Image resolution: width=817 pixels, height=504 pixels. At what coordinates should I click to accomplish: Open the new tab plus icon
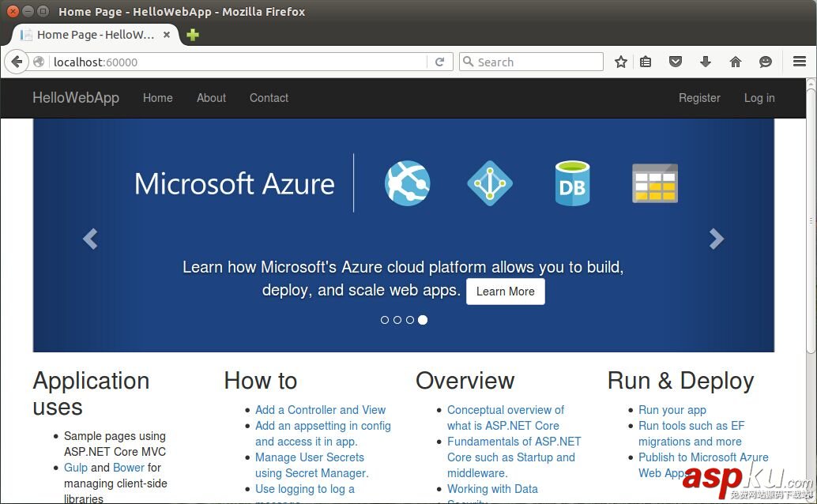coord(193,35)
